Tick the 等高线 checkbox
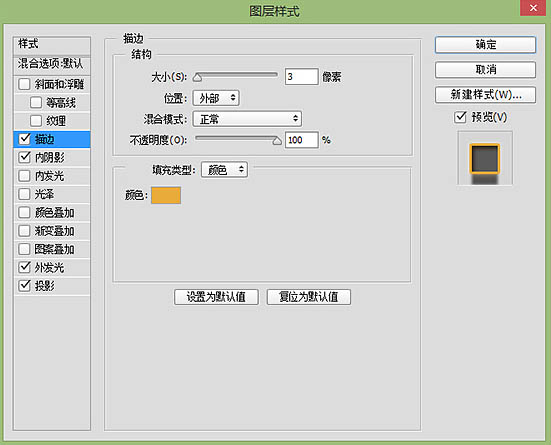This screenshot has width=551, height=445. coord(36,102)
